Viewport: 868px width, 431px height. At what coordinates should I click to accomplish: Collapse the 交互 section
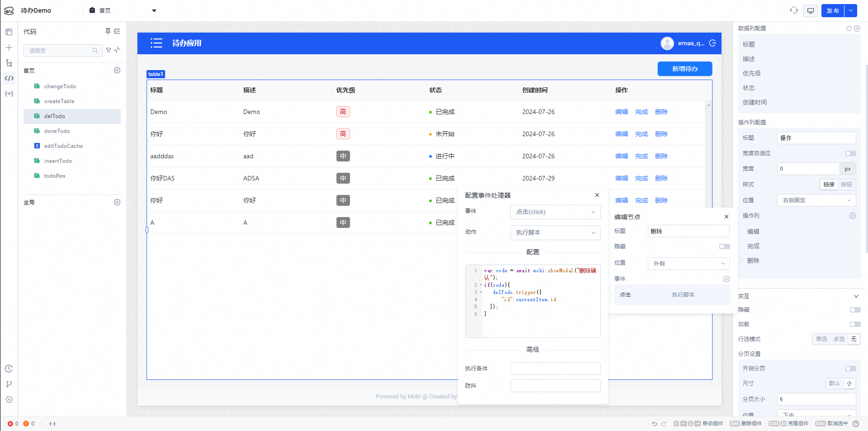tap(856, 296)
